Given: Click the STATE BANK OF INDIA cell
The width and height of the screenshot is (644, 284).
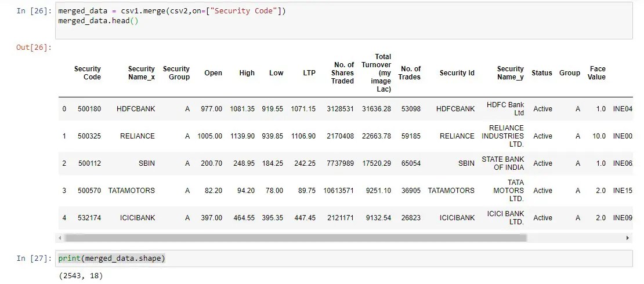Looking at the screenshot, I should click(x=503, y=163).
